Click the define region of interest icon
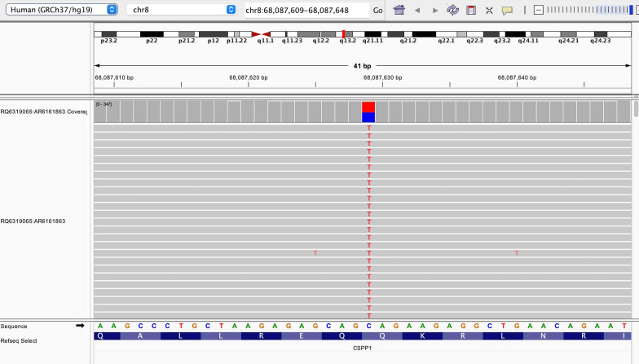 pos(471,10)
